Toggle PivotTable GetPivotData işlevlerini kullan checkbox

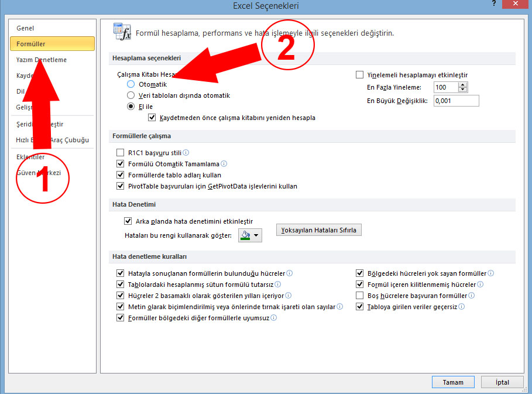120,186
